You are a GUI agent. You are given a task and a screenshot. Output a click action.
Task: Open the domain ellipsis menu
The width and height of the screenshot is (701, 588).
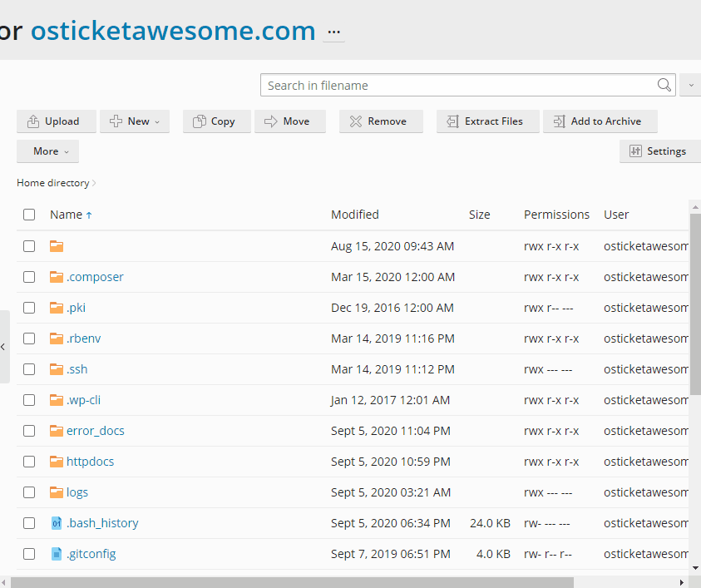[x=333, y=32]
